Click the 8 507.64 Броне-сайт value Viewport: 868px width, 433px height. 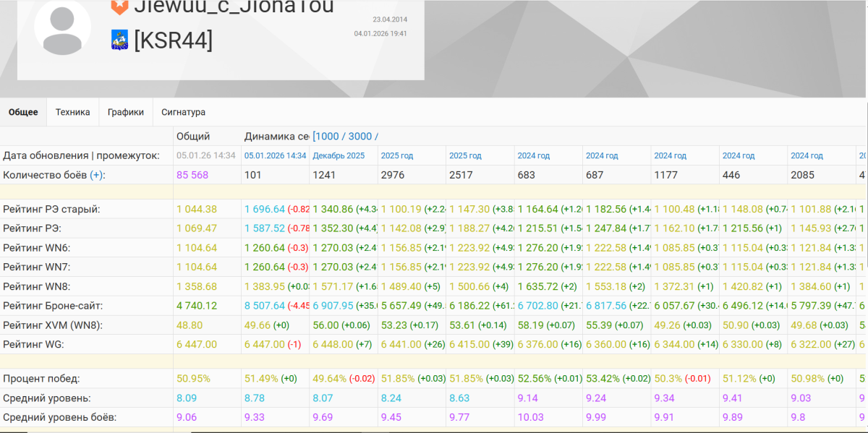[x=265, y=306]
